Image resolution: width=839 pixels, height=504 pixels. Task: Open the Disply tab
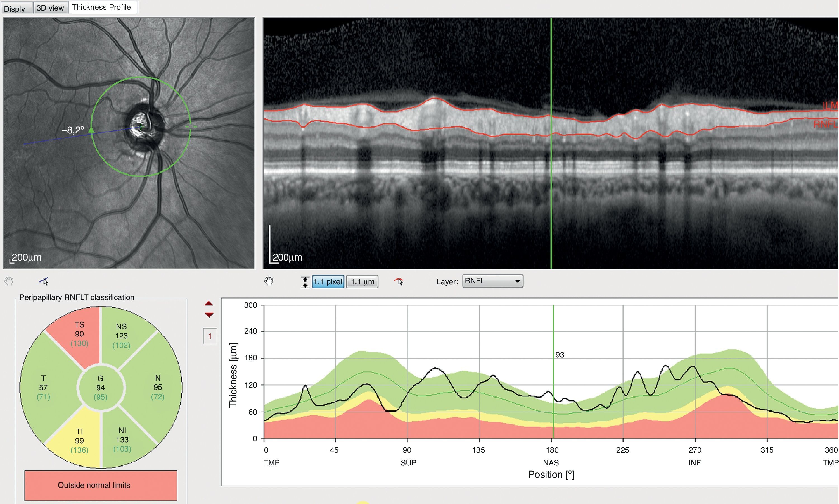click(x=15, y=8)
